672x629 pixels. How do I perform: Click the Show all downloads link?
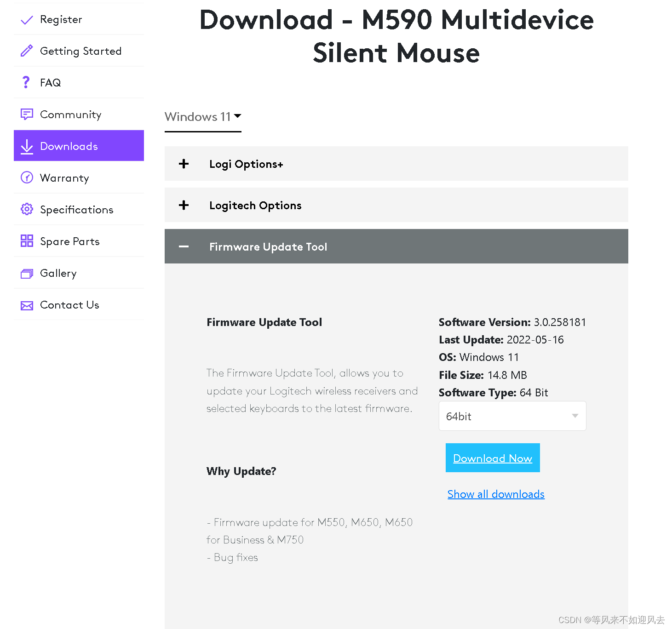click(x=496, y=494)
